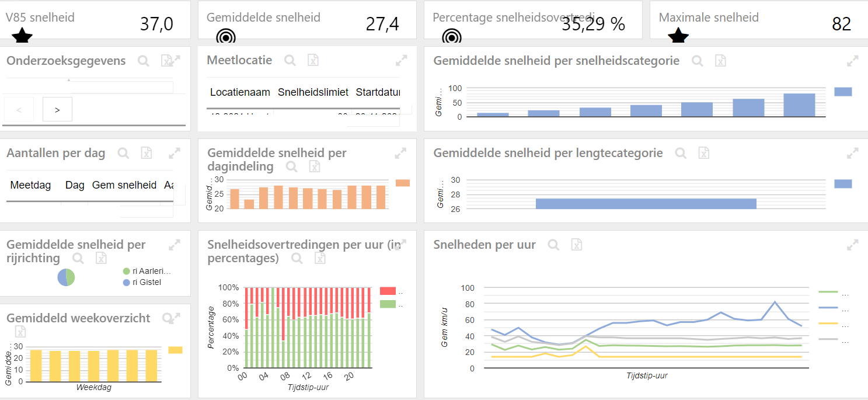
Task: Expand Snelheden per uur panel
Action: [x=853, y=245]
